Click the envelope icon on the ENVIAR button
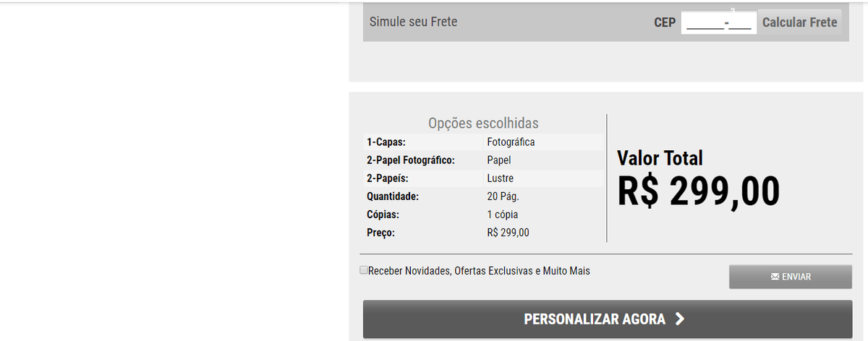 click(775, 277)
